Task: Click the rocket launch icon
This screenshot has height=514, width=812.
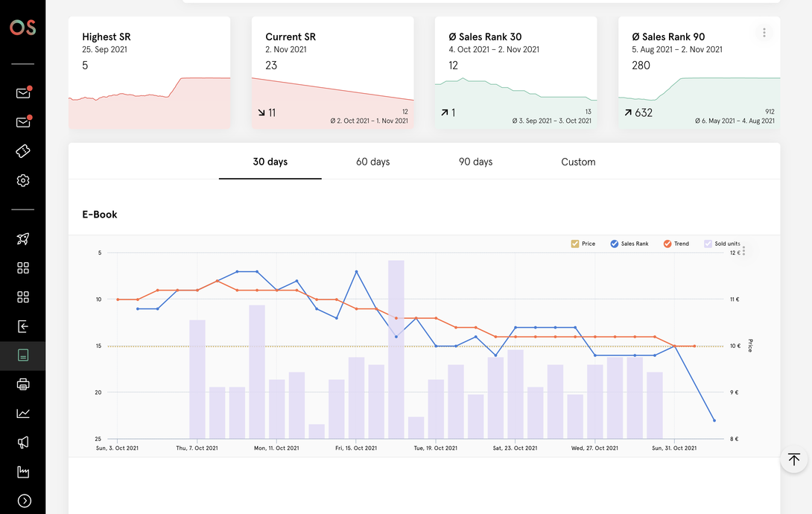Action: [x=23, y=239]
